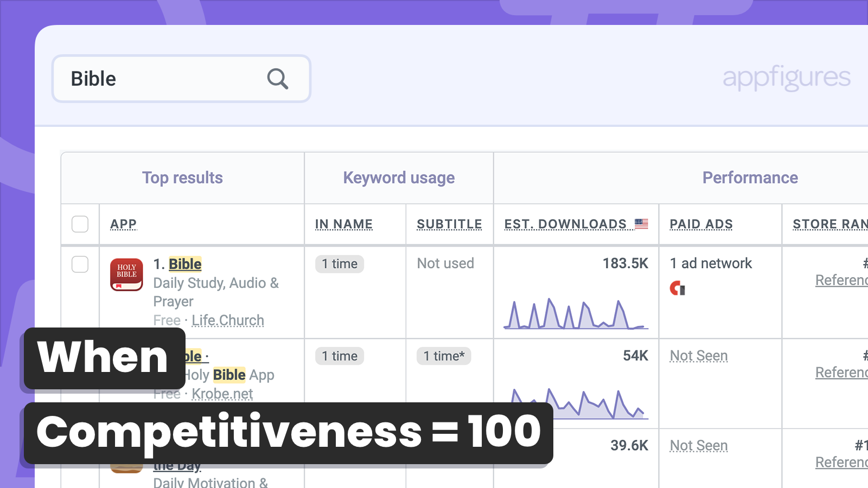Image resolution: width=868 pixels, height=488 pixels.
Task: Open the Bible app title link
Action: pyautogui.click(x=185, y=264)
